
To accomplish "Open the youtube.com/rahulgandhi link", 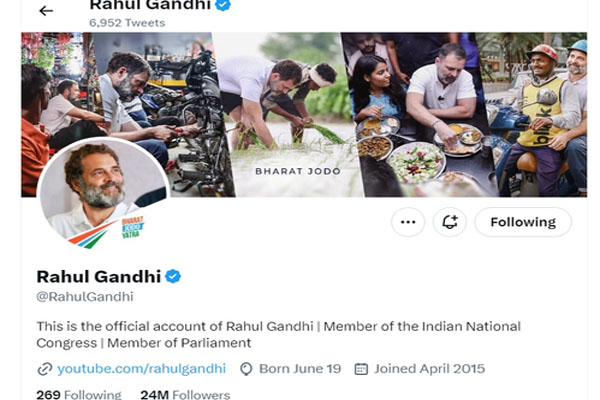I will [141, 369].
